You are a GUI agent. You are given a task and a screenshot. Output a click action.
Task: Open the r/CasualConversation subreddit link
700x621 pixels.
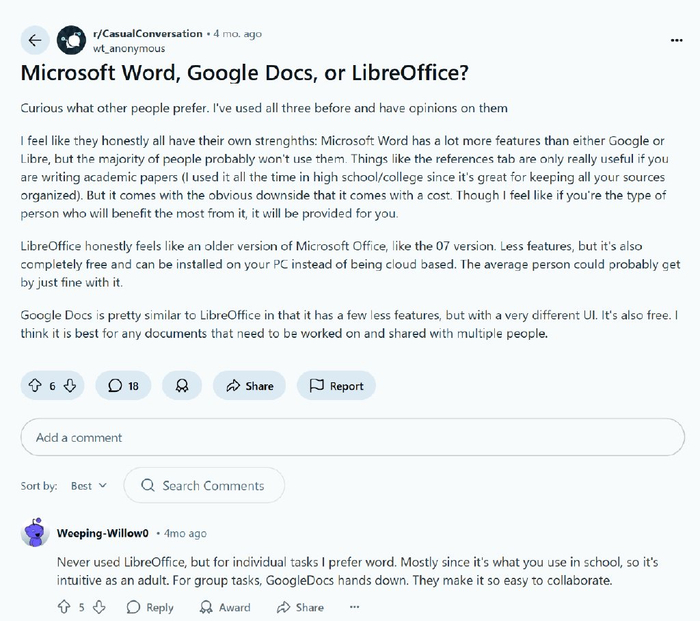click(147, 34)
